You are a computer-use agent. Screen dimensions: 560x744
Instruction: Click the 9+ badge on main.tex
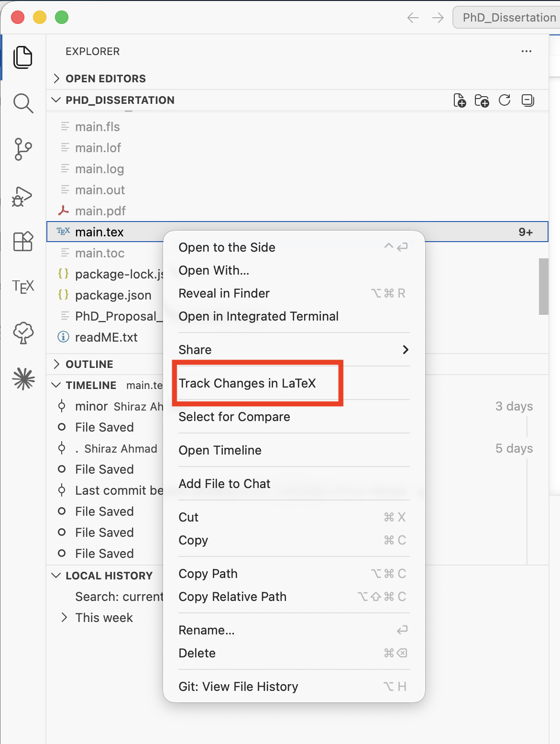[x=526, y=232]
